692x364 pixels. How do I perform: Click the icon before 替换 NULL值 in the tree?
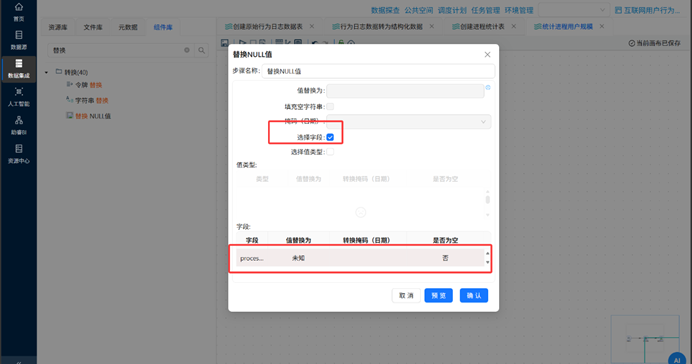click(69, 116)
